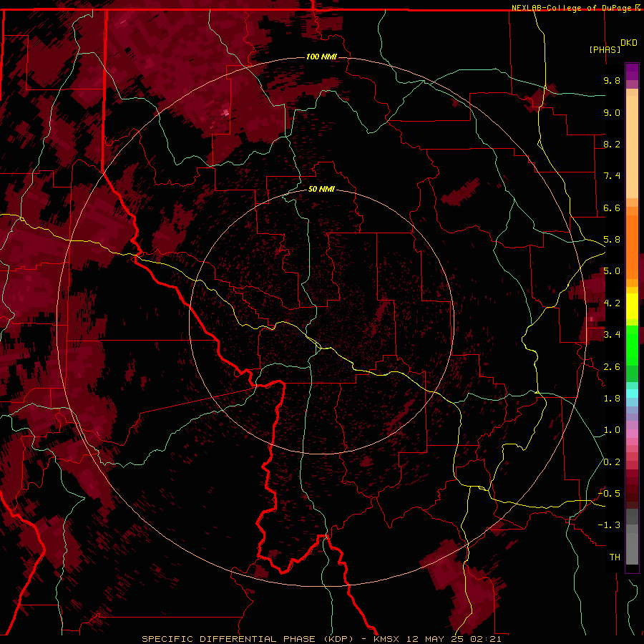Click the 100 NMI range ring label

point(321,57)
